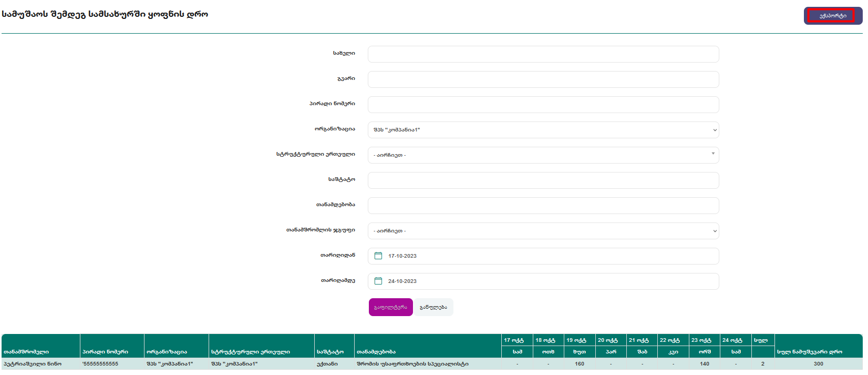This screenshot has width=868, height=375.
Task: Focus the სახელი input field
Action: (543, 54)
